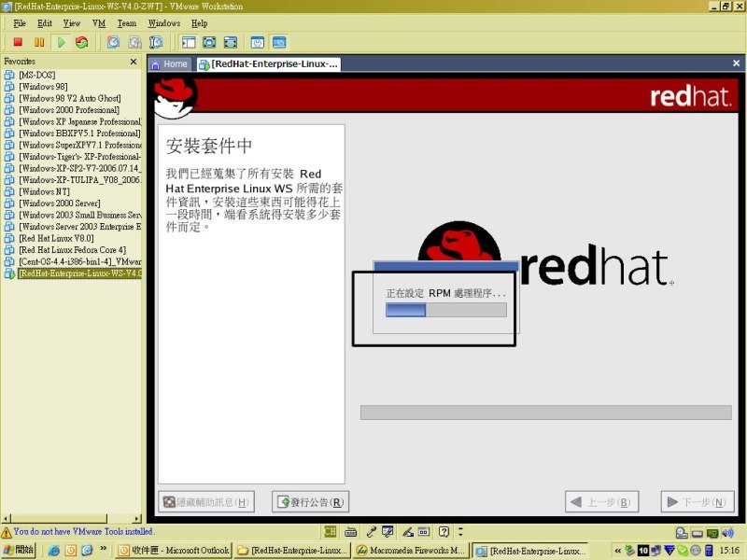
Task: Click the orange Suspend toolbar icon
Action: coord(39,42)
